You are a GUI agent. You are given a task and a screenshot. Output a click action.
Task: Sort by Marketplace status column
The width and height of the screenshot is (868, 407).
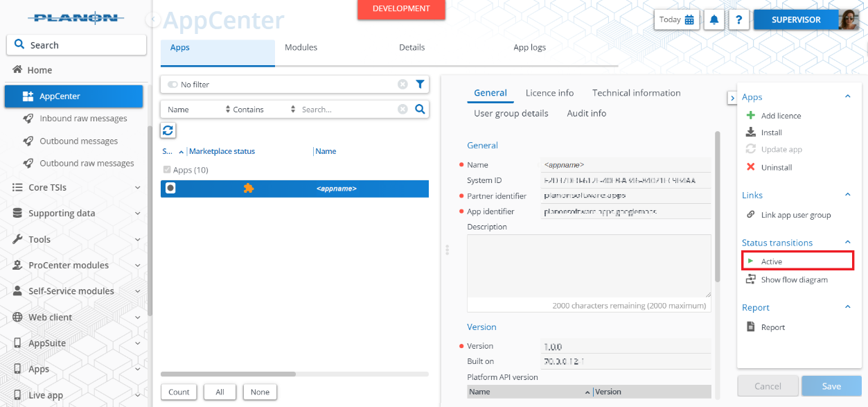[x=222, y=151]
